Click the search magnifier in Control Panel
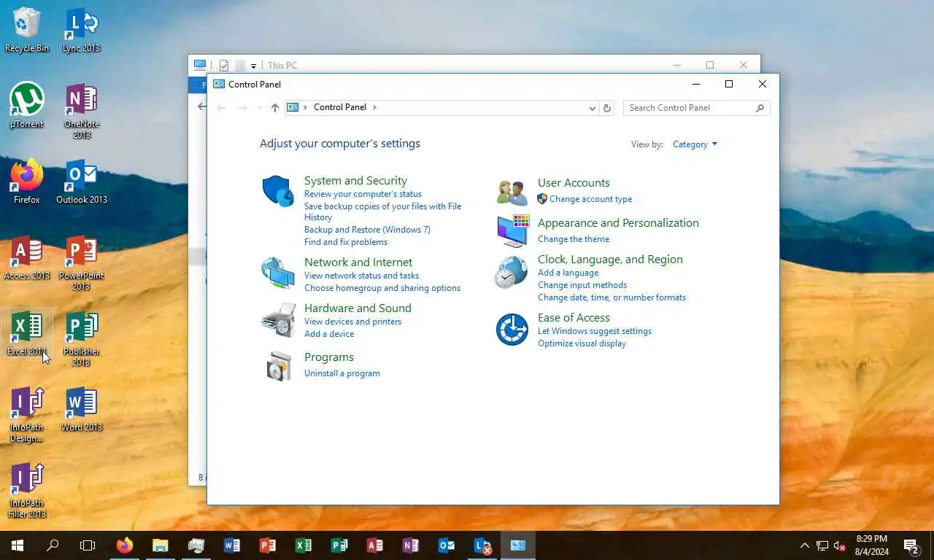 coord(760,108)
